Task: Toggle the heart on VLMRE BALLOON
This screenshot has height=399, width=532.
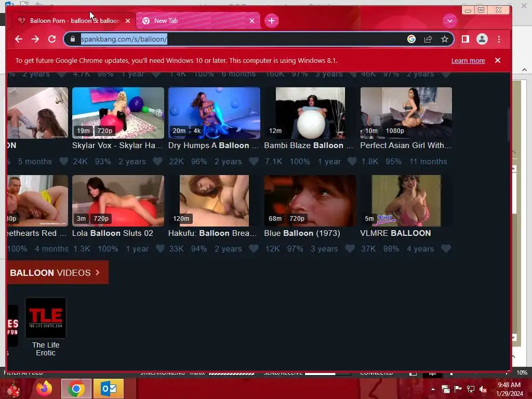Action: point(446,249)
